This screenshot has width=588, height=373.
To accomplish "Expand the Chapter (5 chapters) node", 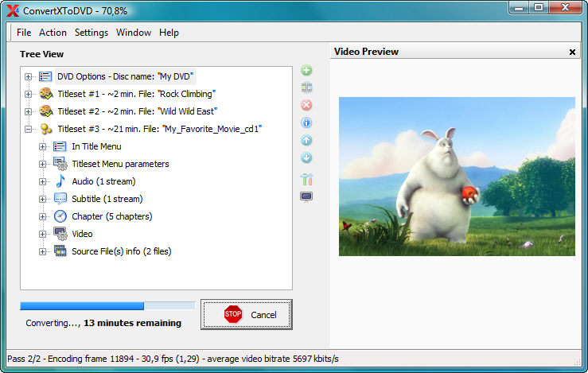I will click(x=43, y=216).
